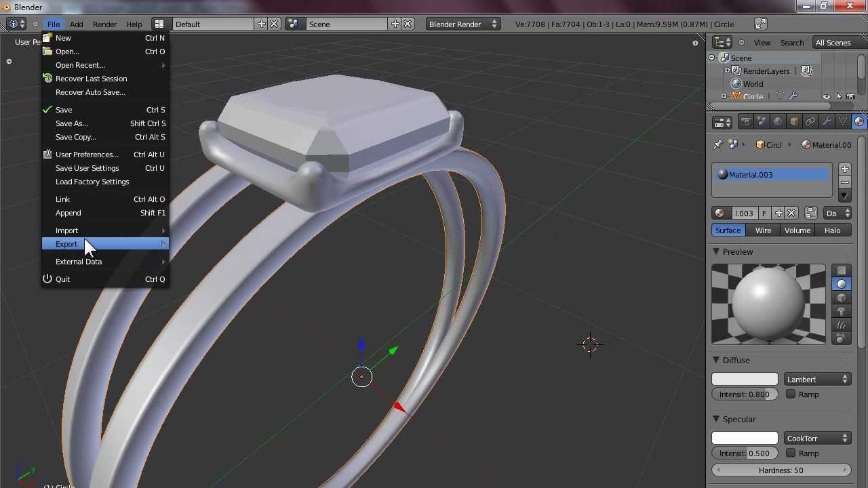The height and width of the screenshot is (488, 868).
Task: Open the Modifiers wrench properties tab
Action: coord(826,122)
